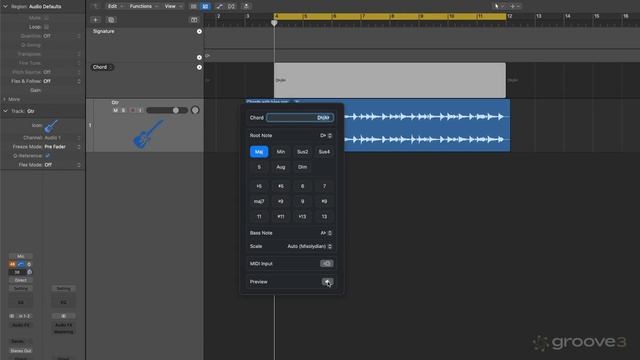Click the duplicate track icon

[111, 20]
